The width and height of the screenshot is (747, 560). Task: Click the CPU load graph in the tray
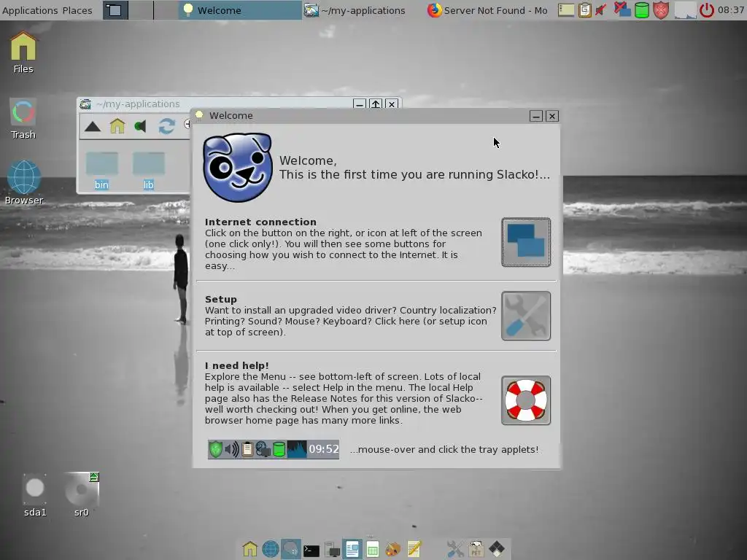point(685,10)
